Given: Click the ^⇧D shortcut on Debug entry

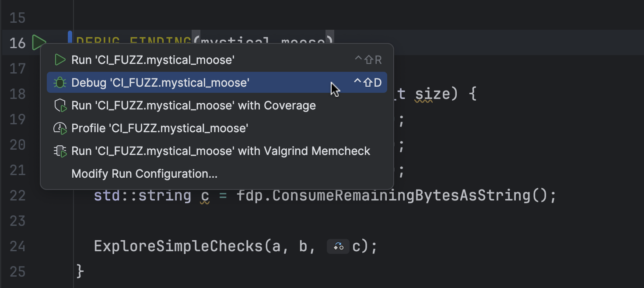Looking at the screenshot, I should coord(368,83).
